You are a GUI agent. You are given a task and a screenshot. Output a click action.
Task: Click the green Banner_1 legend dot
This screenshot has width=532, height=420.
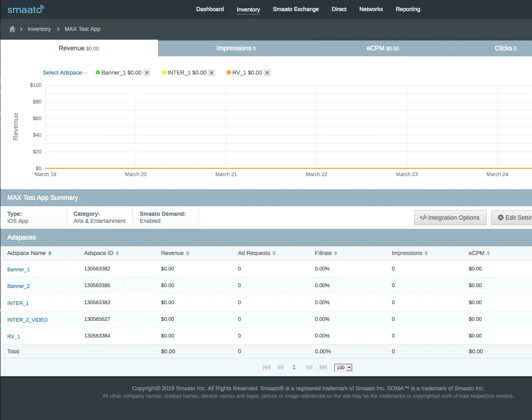tap(98, 73)
